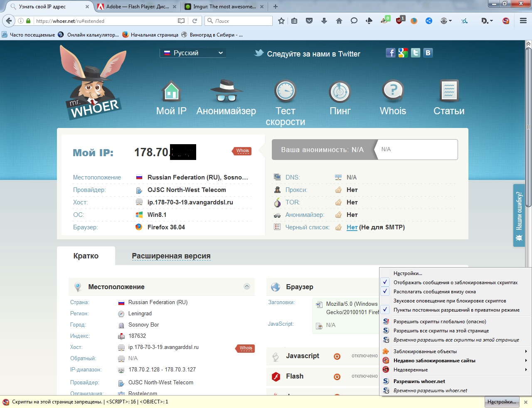This screenshot has width=532, height=408.
Task: Bookmark this page with star icon
Action: (x=281, y=21)
